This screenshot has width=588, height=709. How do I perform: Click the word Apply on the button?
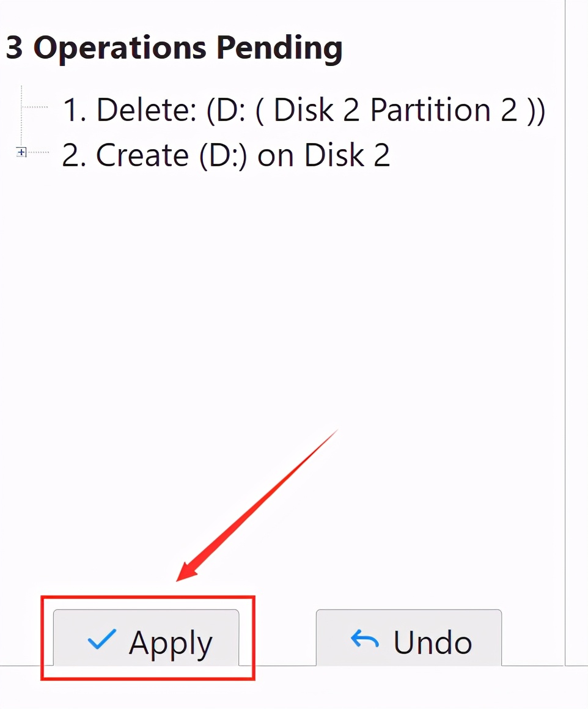tap(171, 643)
